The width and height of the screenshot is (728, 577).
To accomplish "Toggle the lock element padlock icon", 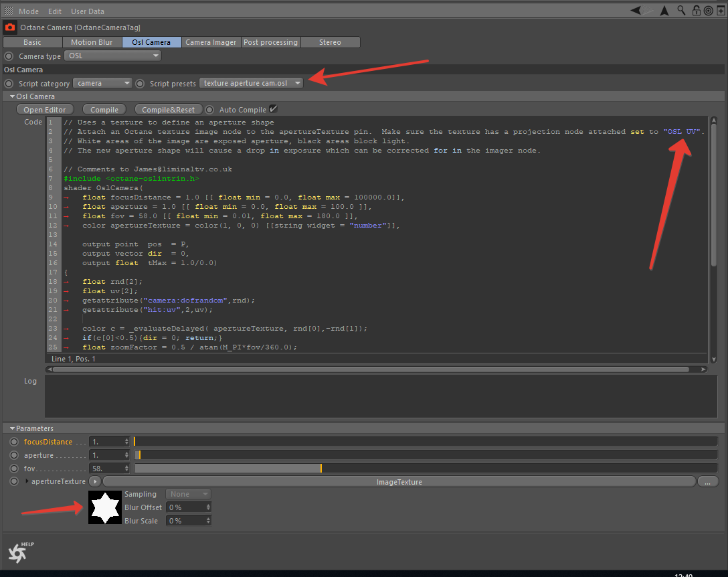I will (696, 10).
